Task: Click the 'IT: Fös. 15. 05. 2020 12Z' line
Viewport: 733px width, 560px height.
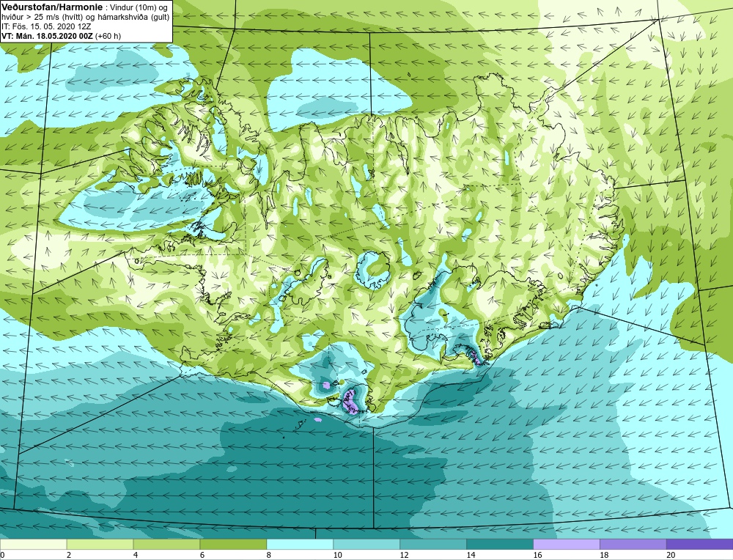Action: click(45, 26)
